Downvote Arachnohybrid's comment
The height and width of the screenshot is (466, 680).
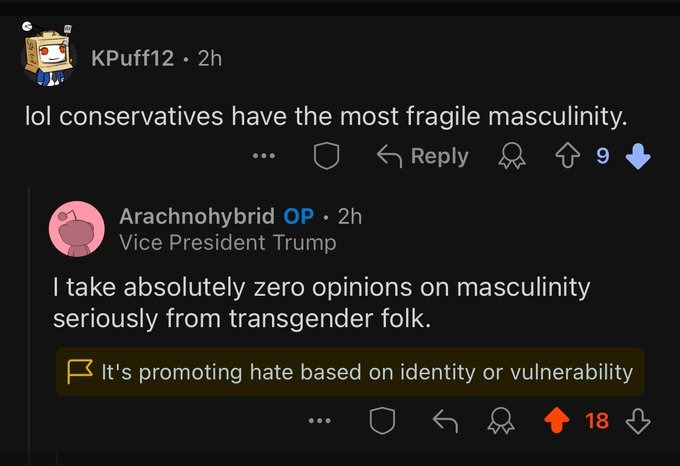coord(637,421)
